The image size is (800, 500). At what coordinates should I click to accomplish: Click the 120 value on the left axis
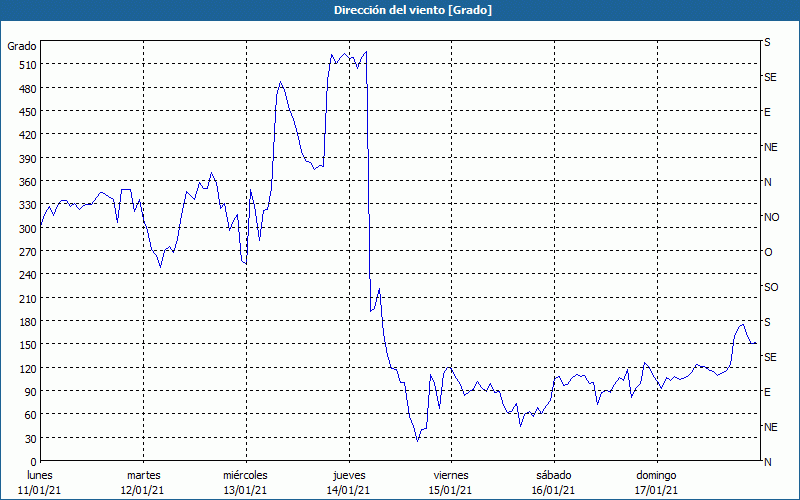[27, 368]
